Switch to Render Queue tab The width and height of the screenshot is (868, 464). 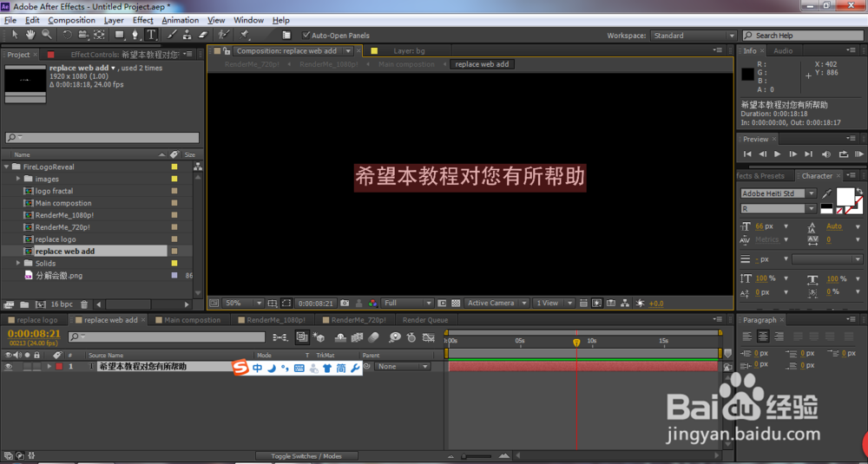(x=425, y=320)
